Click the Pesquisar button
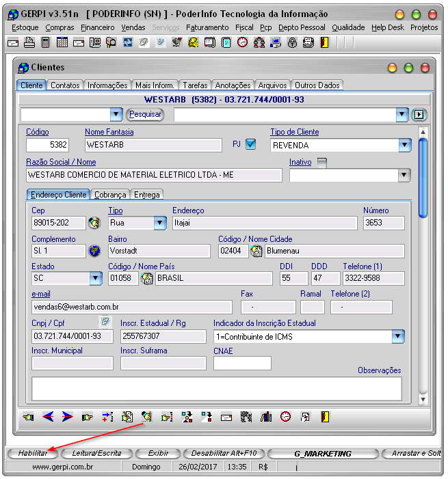This screenshot has width=448, height=479. point(145,114)
